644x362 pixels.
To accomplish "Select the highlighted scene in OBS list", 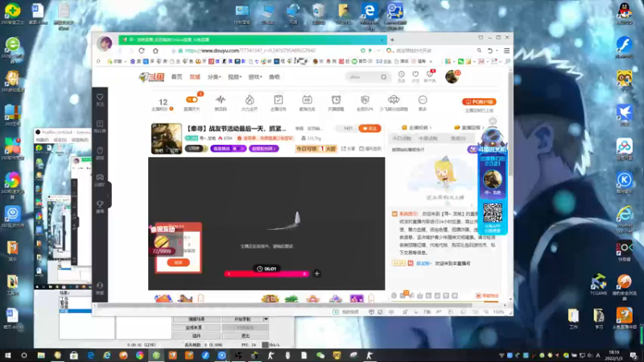I will [75, 311].
